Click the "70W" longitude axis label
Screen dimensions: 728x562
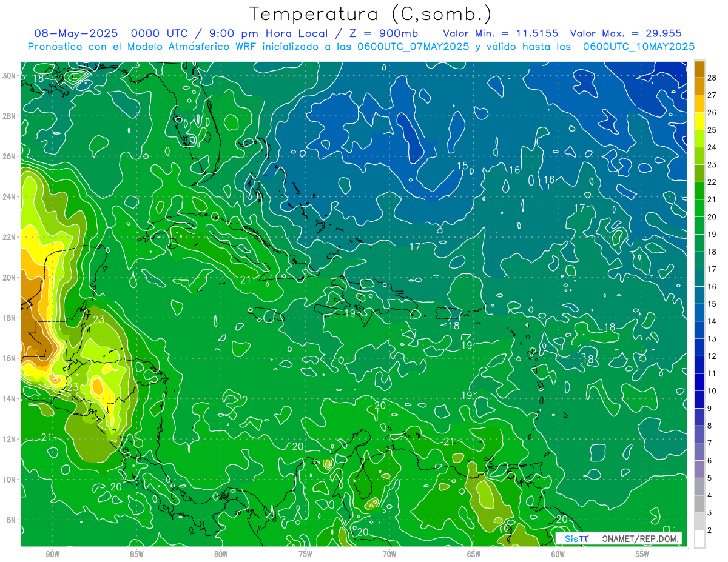pos(389,554)
